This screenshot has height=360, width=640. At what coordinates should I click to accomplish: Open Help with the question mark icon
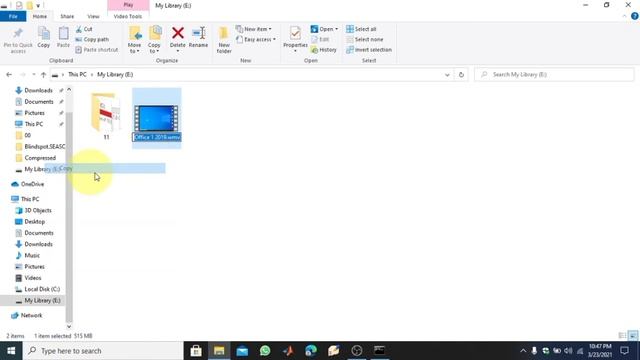(x=634, y=16)
